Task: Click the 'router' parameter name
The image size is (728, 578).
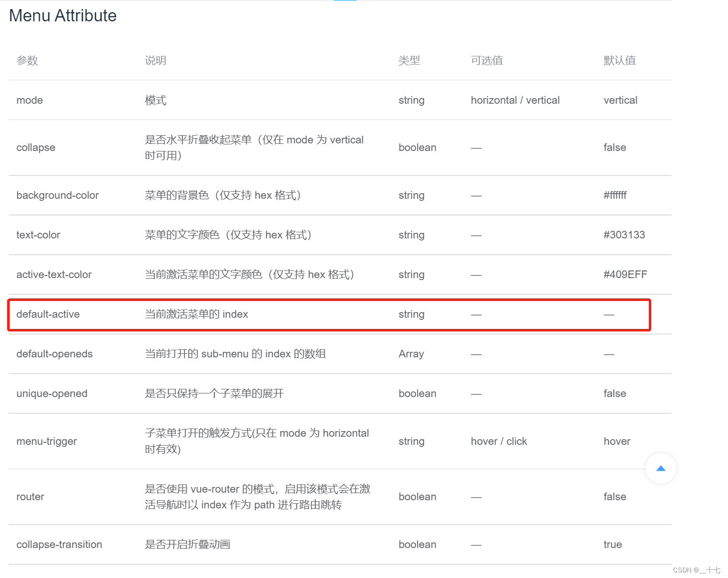Action: tap(30, 497)
